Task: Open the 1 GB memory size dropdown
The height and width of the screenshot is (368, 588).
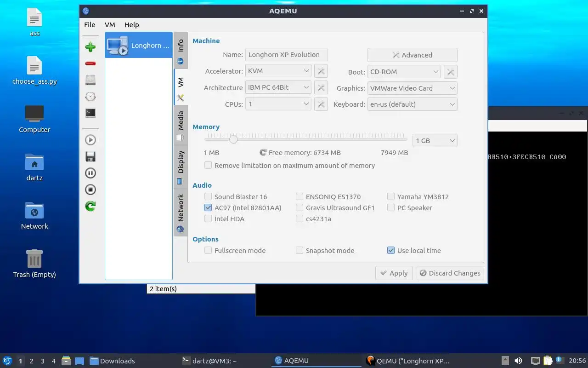Action: [435, 140]
